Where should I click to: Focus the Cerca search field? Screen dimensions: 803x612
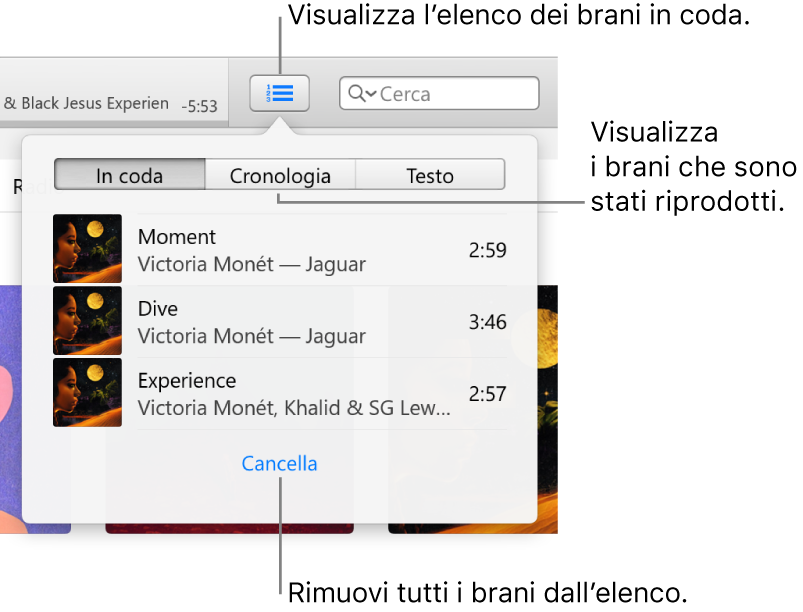click(x=439, y=93)
